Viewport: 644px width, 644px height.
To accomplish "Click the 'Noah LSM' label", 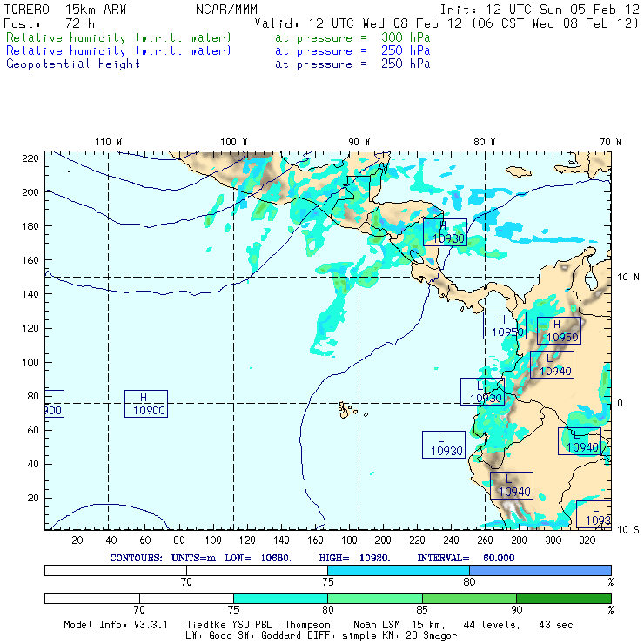I will [377, 625].
